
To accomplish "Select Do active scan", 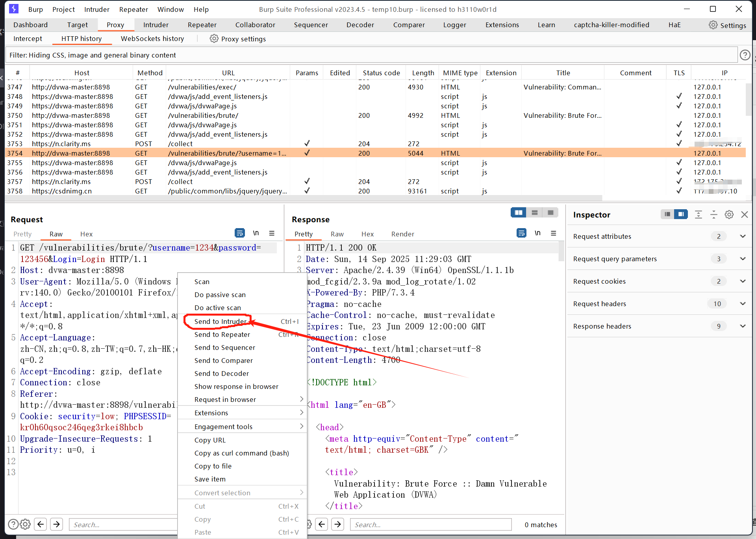I will coord(242,307).
